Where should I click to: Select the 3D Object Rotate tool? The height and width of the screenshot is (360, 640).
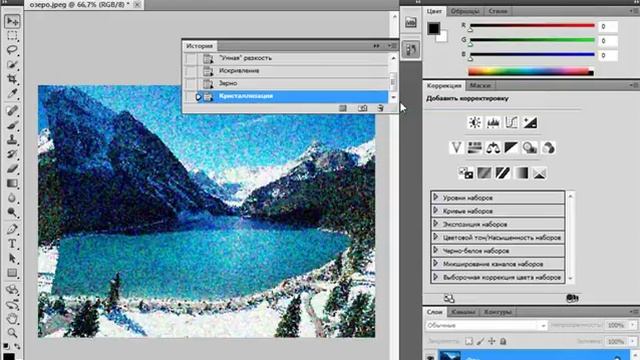click(12, 289)
